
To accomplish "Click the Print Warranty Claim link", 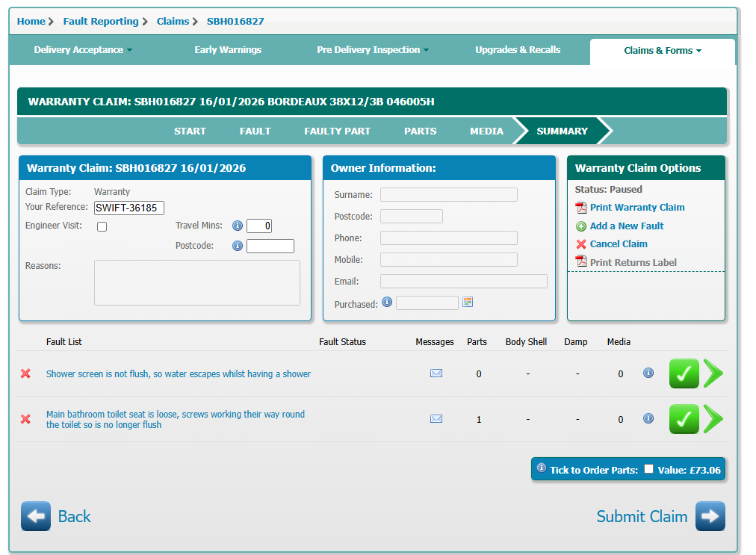I will [x=637, y=208].
